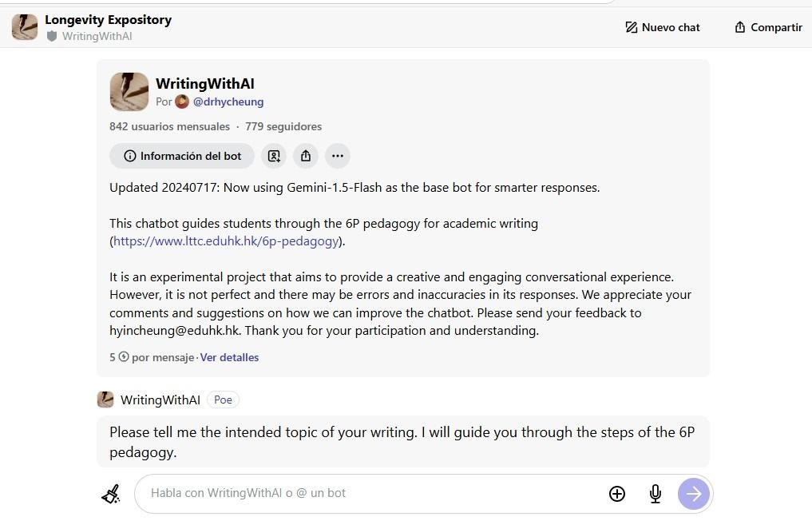Click the share icon in bot card
The image size is (812, 525).
(x=306, y=156)
